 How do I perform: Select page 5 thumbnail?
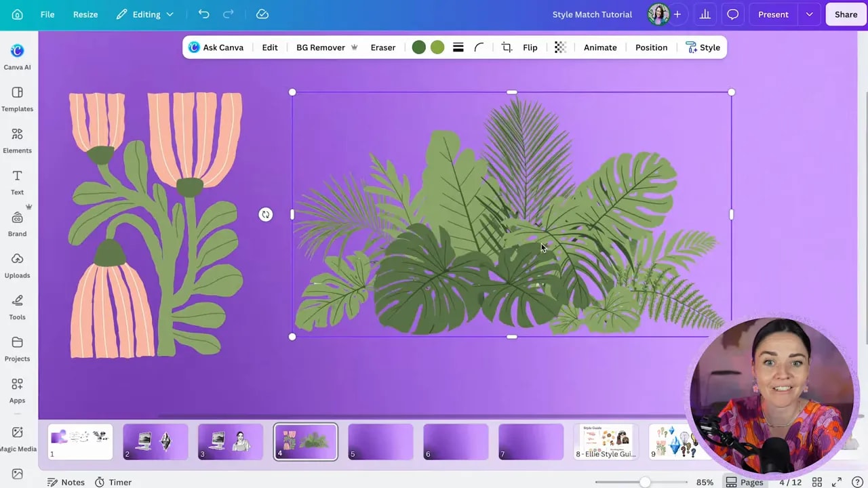[380, 442]
